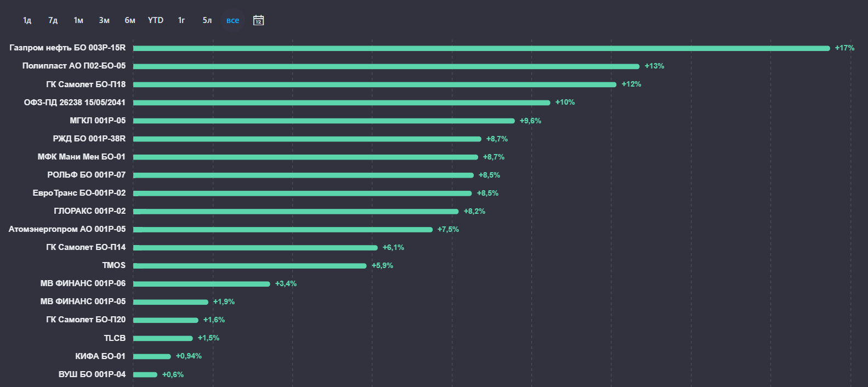Click the bar for ВУШ БО 001Р-04

coord(145,375)
